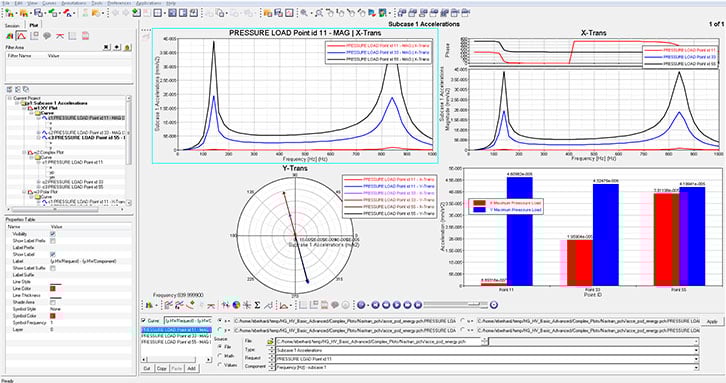Switch to the Plot tab
This screenshot has width=726, height=383.
33,25
